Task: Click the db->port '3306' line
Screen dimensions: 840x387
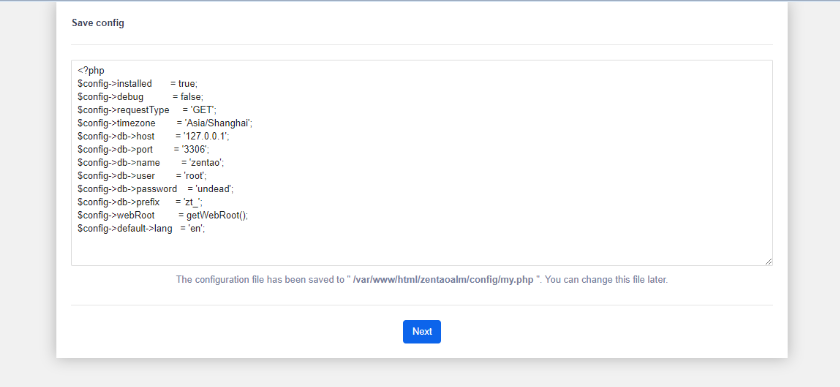Action: pyautogui.click(x=143, y=150)
